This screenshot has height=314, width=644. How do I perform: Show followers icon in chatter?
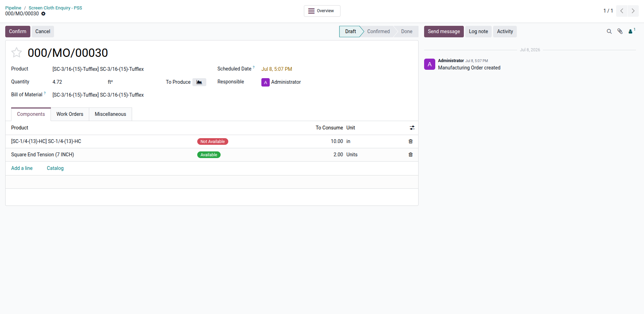click(x=631, y=31)
